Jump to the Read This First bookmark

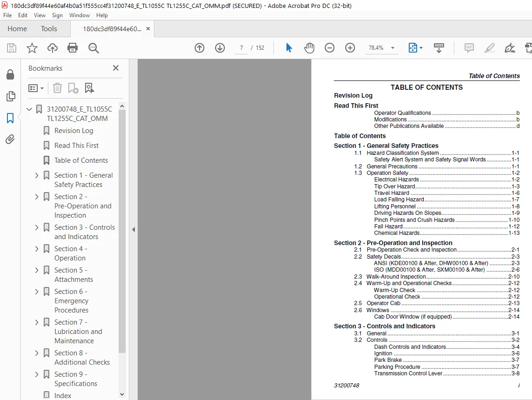point(76,146)
